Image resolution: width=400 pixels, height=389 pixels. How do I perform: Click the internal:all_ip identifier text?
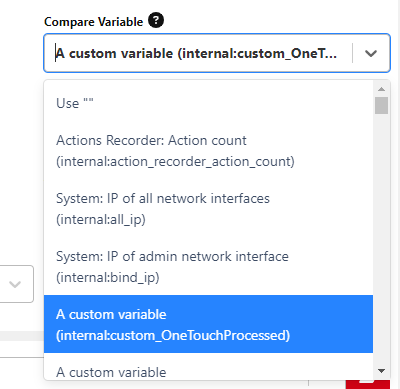(101, 220)
